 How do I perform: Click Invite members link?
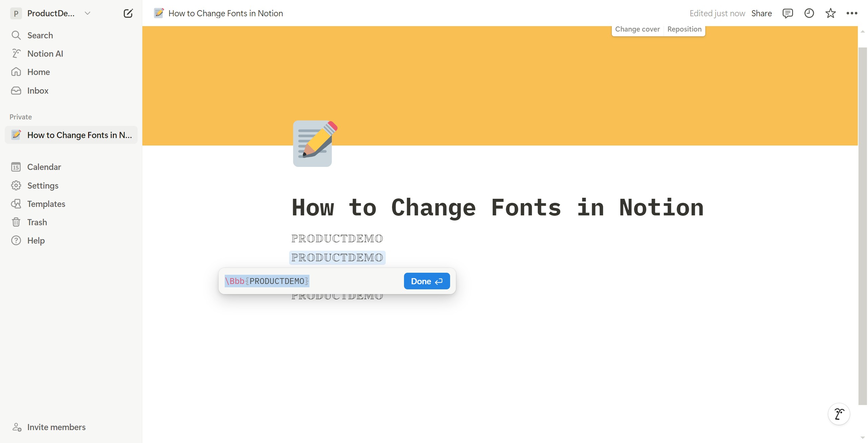56,427
